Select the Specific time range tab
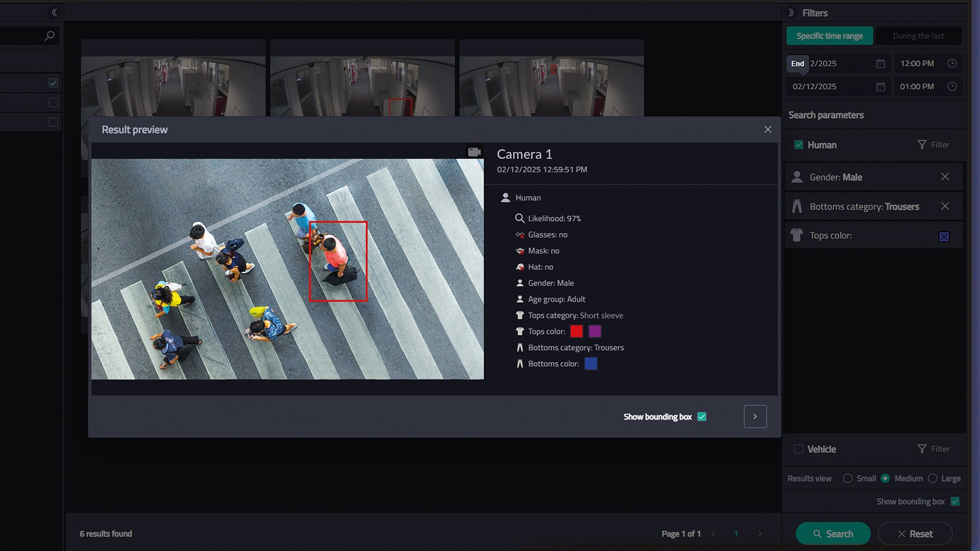 pyautogui.click(x=829, y=36)
